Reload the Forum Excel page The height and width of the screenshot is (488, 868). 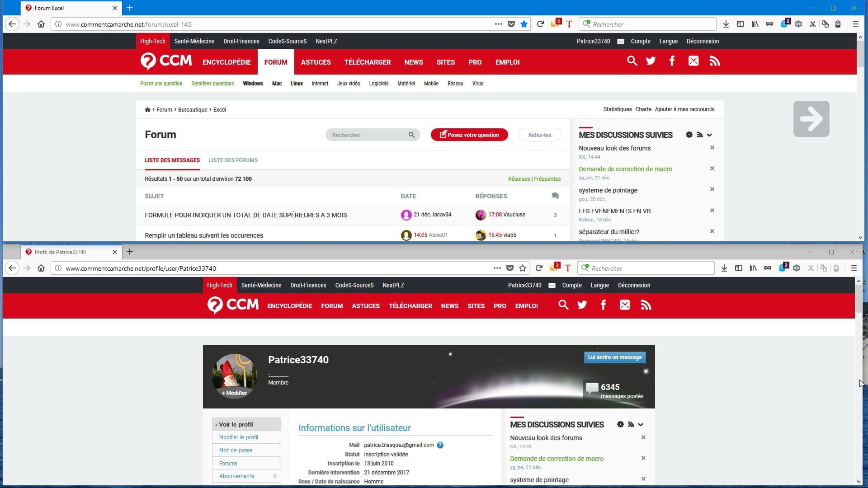pos(540,24)
